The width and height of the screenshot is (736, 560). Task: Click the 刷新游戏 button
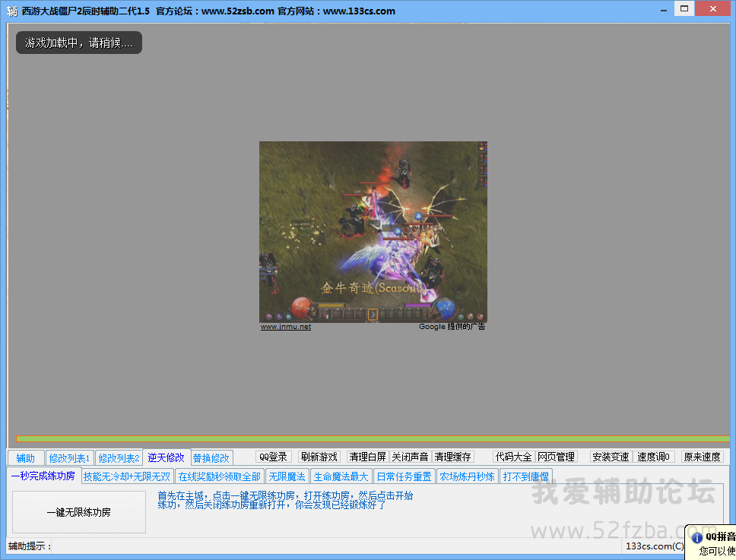pyautogui.click(x=319, y=457)
